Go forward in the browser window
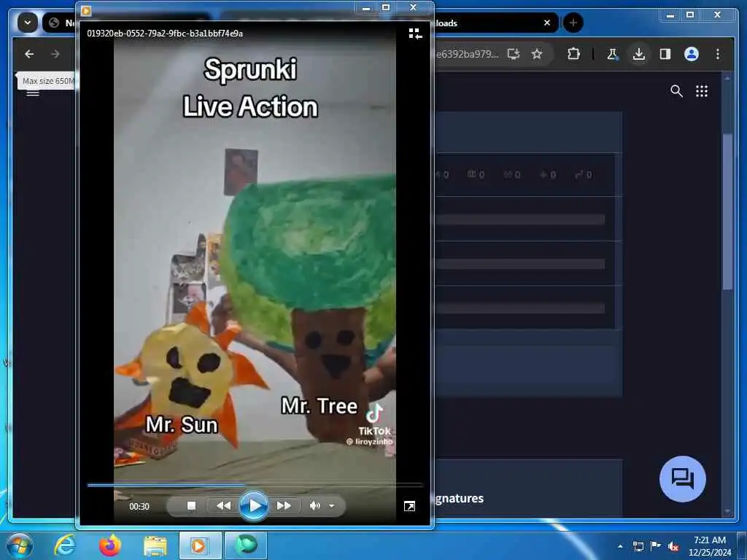Image resolution: width=747 pixels, height=560 pixels. [x=55, y=54]
